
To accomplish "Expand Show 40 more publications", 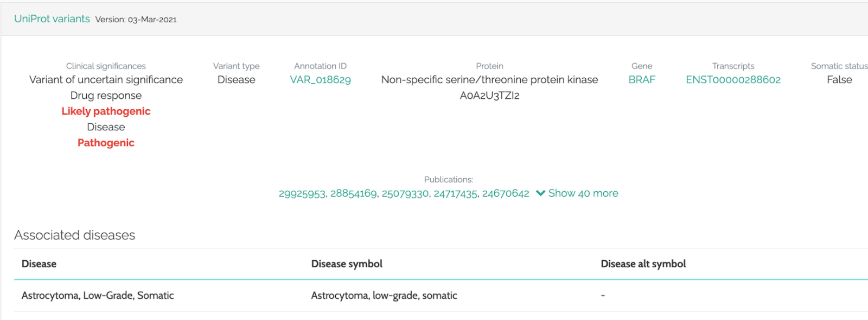I will 577,193.
